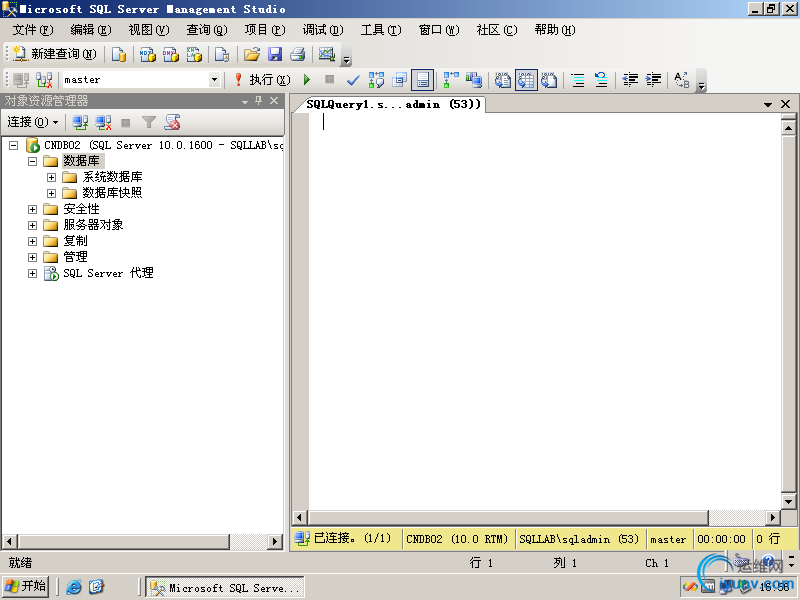800x600 pixels.
Task: Click the Open File folder icon
Action: (x=252, y=54)
